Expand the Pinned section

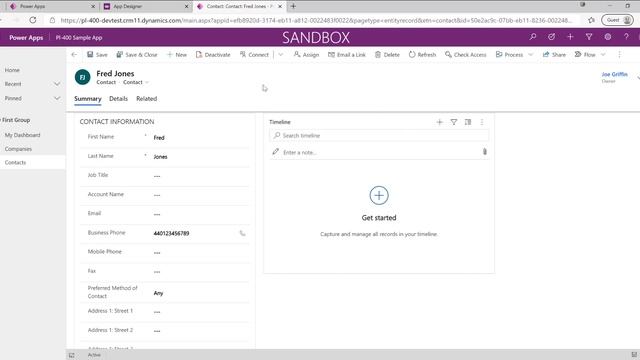pos(57,98)
